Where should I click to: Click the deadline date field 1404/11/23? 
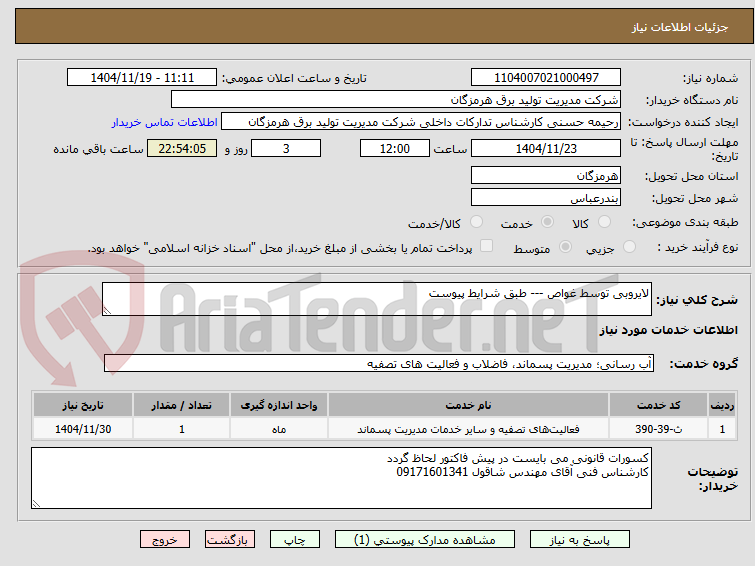tap(546, 148)
